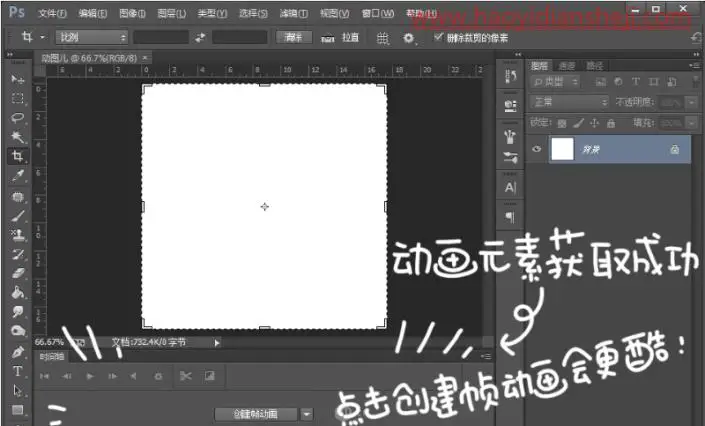This screenshot has width=705, height=426.
Task: Open the Properties panel icon in dock
Action: point(510,106)
